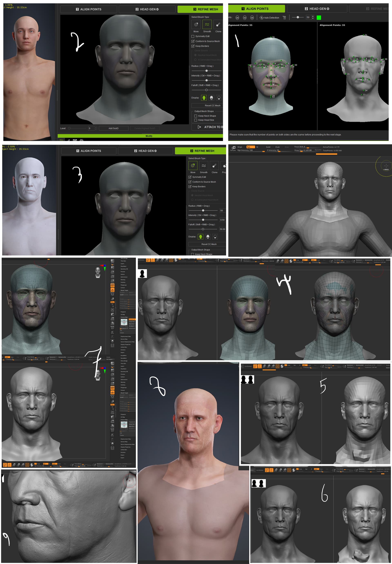This screenshot has width=392, height=564.
Task: Select the Proj brush type icon
Action: coord(224,166)
